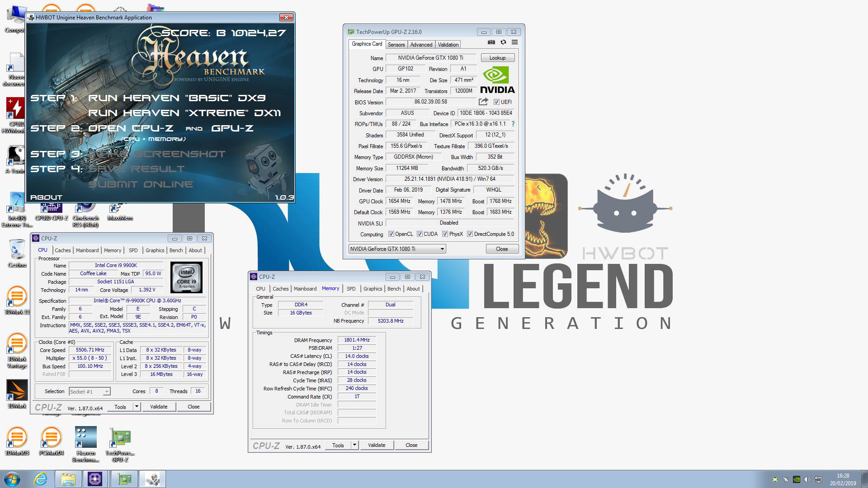The height and width of the screenshot is (488, 868).
Task: Open CPUID HWMonitor desktop shortcut
Action: (x=14, y=115)
